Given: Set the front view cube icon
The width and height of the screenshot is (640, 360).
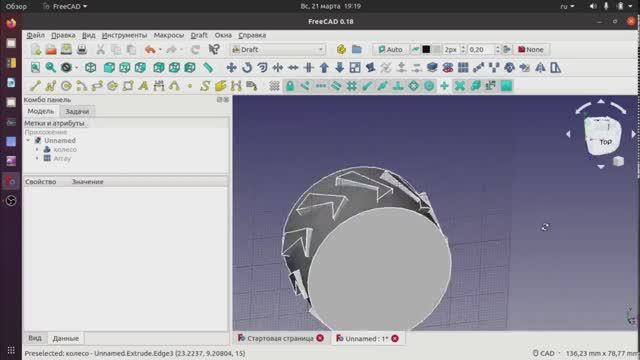Looking at the screenshot, I should click(x=109, y=68).
